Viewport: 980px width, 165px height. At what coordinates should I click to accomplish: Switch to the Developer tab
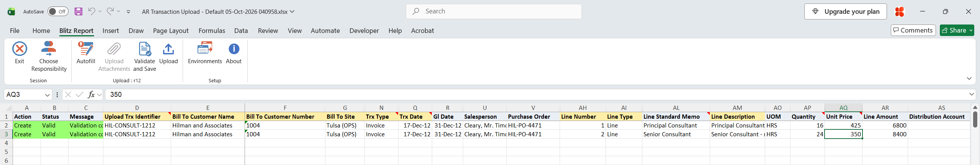364,31
